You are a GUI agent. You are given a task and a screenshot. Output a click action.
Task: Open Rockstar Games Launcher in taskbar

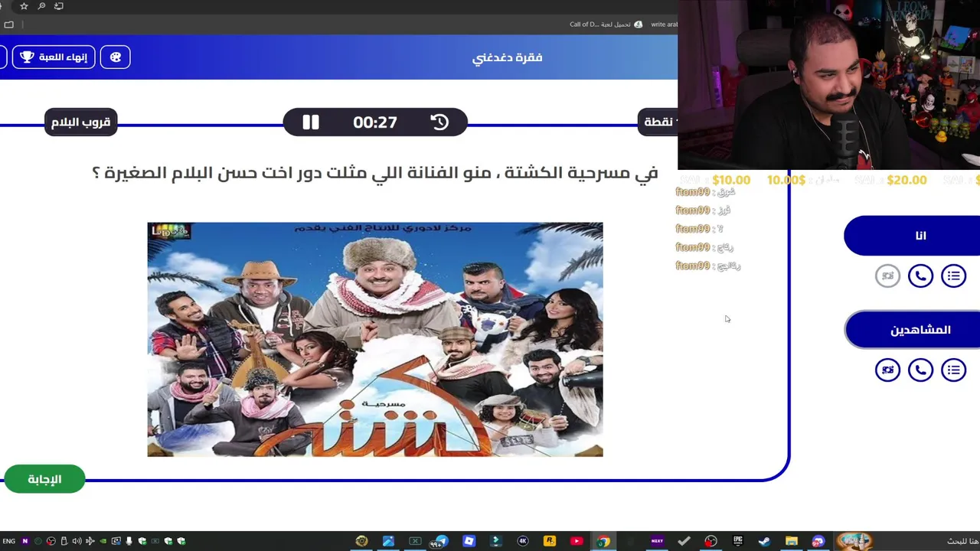tap(549, 541)
